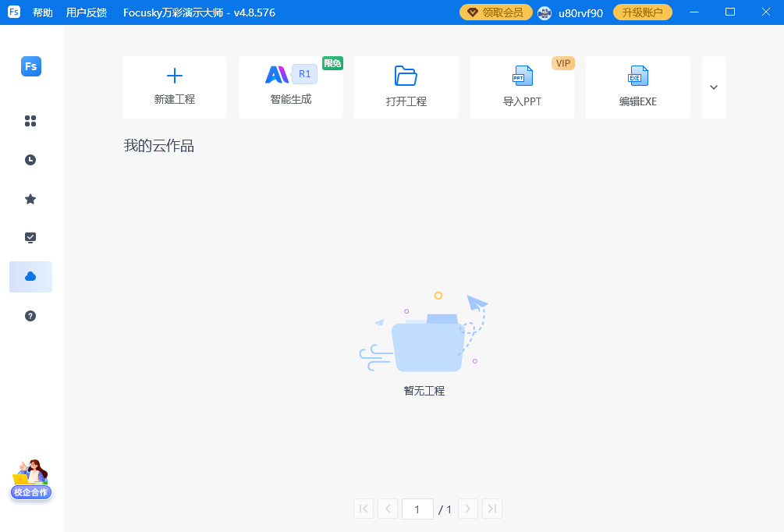Screen dimensions: 784x532
Task: Open favorites via the star icon
Action: 30,199
